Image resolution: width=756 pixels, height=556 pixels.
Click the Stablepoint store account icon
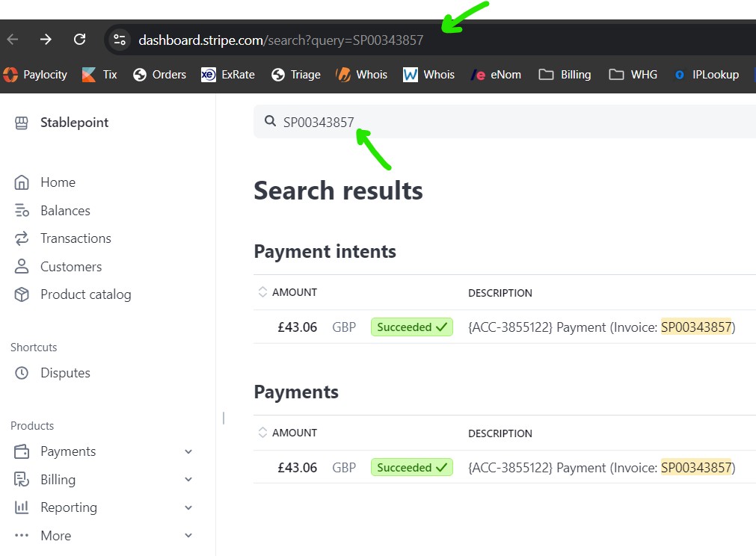click(22, 123)
